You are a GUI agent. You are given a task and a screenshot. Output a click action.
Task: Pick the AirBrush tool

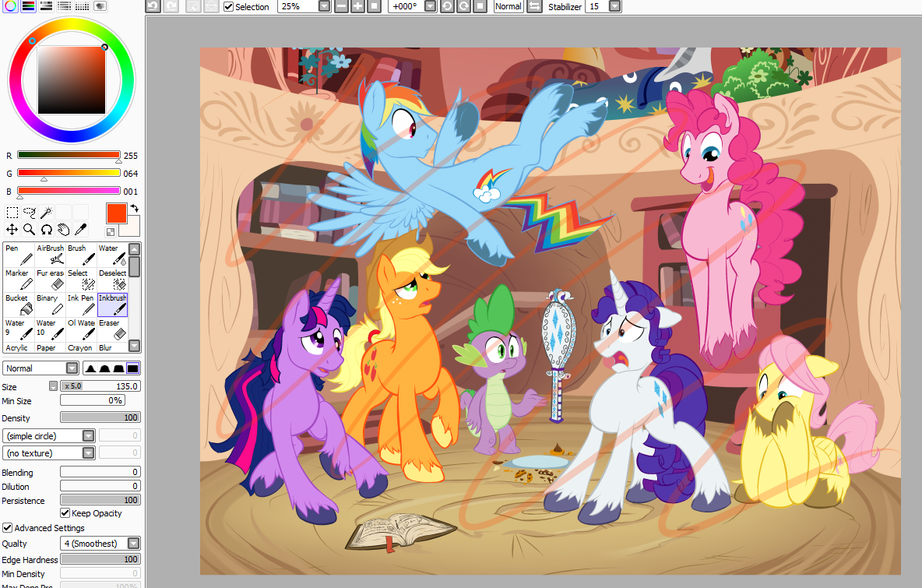point(50,255)
